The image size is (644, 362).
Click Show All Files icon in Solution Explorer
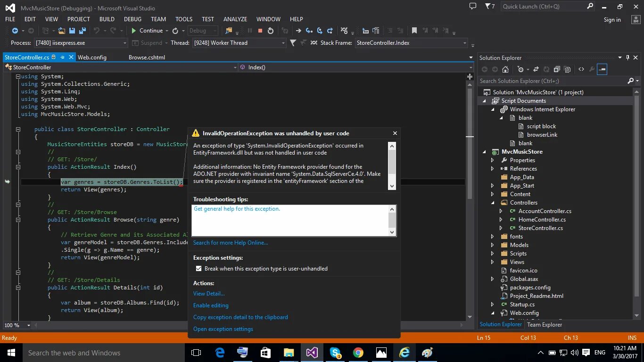coord(567,69)
